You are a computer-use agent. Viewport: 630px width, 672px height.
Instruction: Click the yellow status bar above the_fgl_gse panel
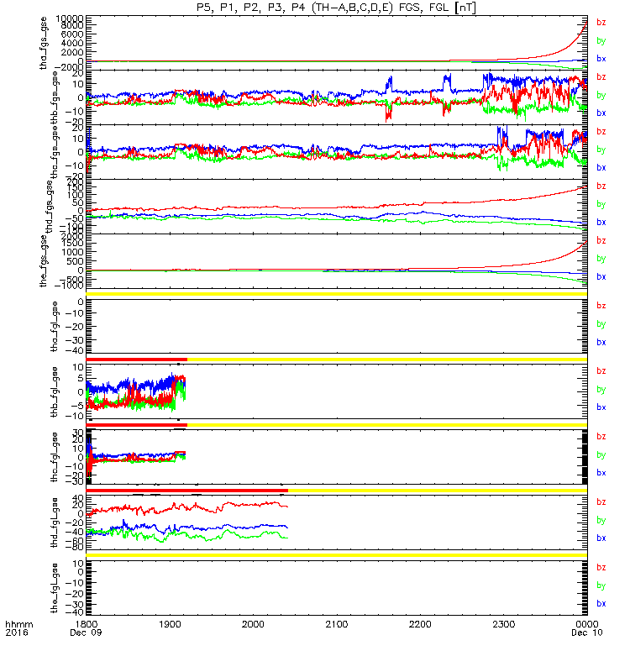coord(337,555)
